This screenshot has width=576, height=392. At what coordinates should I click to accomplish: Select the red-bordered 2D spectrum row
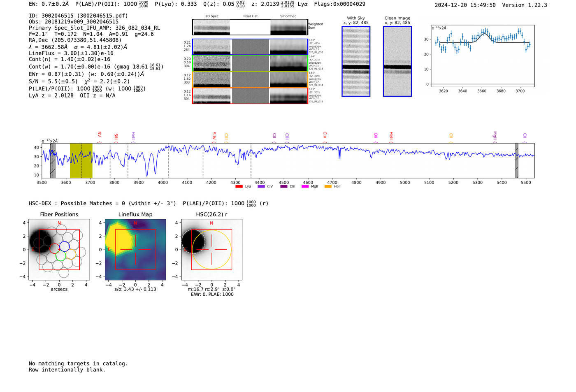(250, 96)
